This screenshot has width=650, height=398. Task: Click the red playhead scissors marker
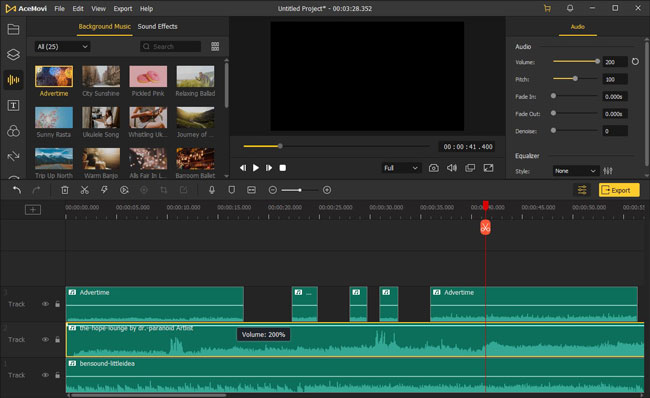pyautogui.click(x=485, y=228)
